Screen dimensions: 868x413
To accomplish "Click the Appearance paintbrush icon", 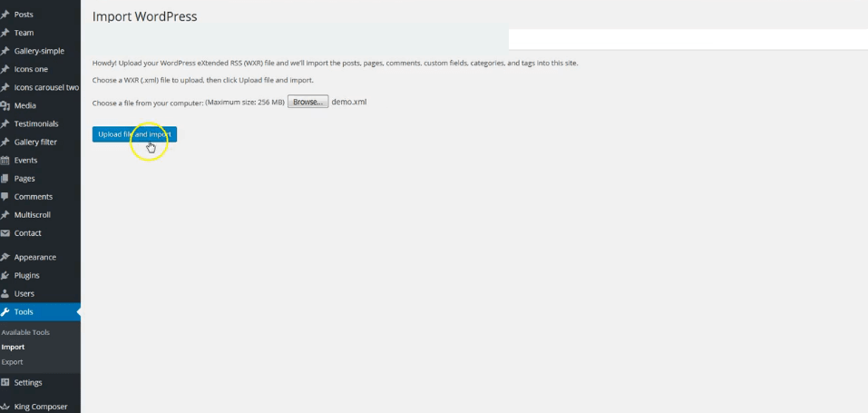I will [x=5, y=257].
